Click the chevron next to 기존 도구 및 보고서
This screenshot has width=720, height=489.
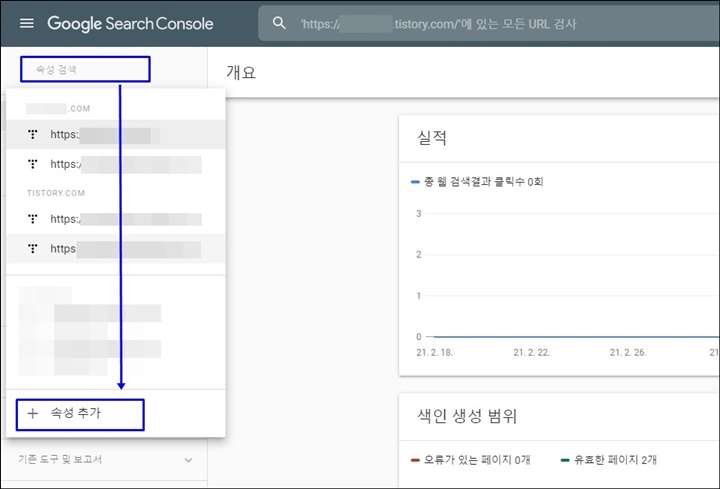click(188, 460)
